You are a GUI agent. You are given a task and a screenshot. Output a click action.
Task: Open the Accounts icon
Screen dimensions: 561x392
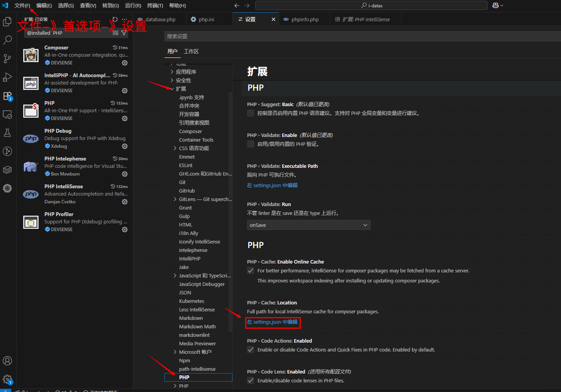tap(7, 361)
